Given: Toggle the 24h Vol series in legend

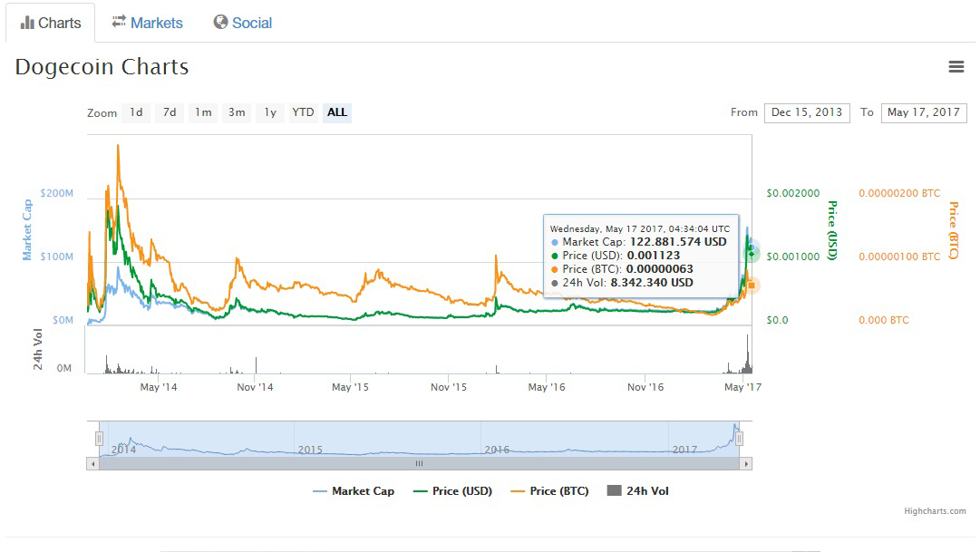Looking at the screenshot, I should [x=638, y=491].
